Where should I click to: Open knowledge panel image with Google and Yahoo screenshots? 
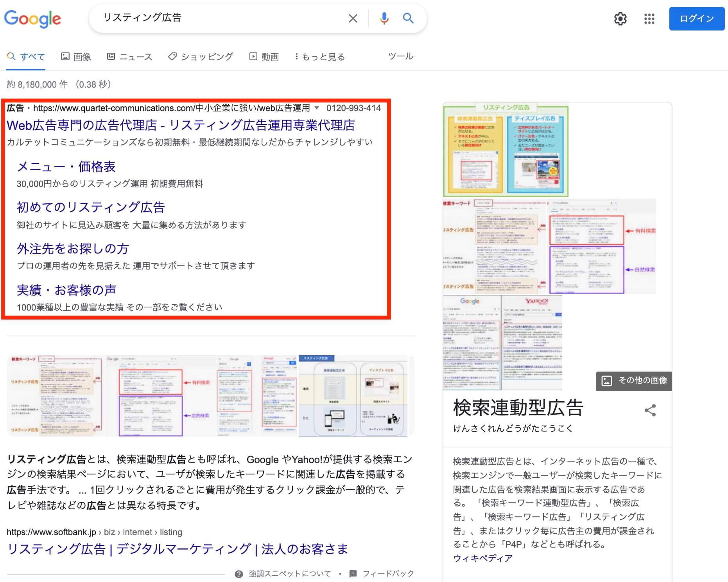503,343
